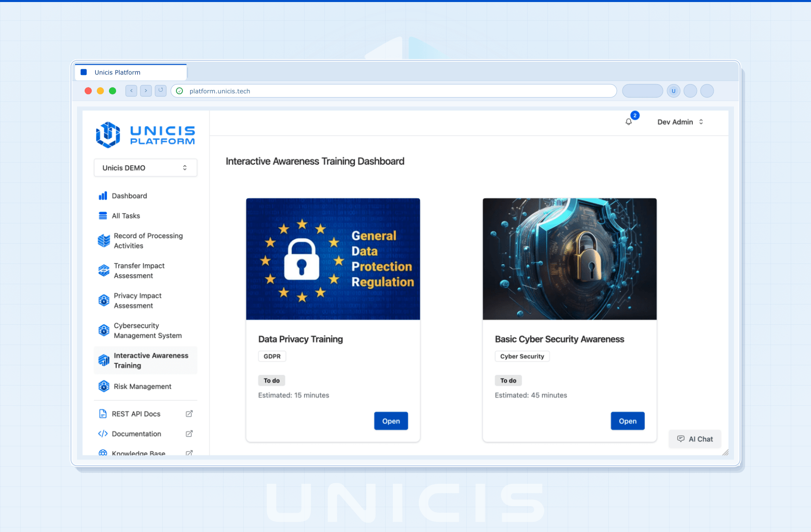The image size is (811, 532).
Task: Open REST API Docs link
Action: [145, 413]
